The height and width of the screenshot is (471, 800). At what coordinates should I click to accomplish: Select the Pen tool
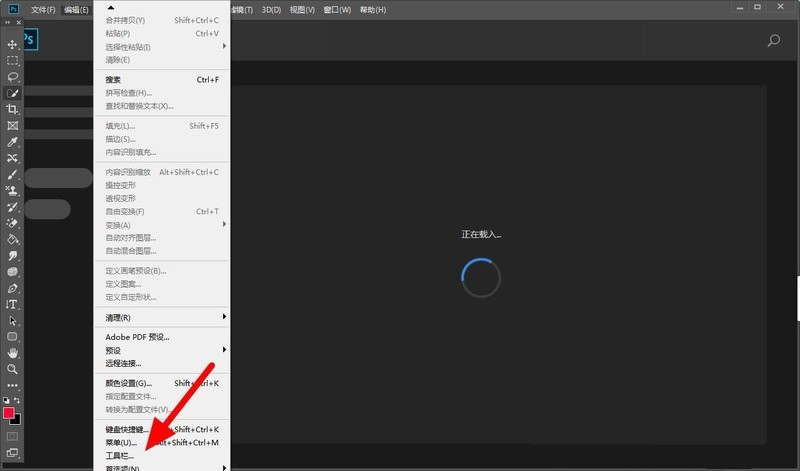12,288
